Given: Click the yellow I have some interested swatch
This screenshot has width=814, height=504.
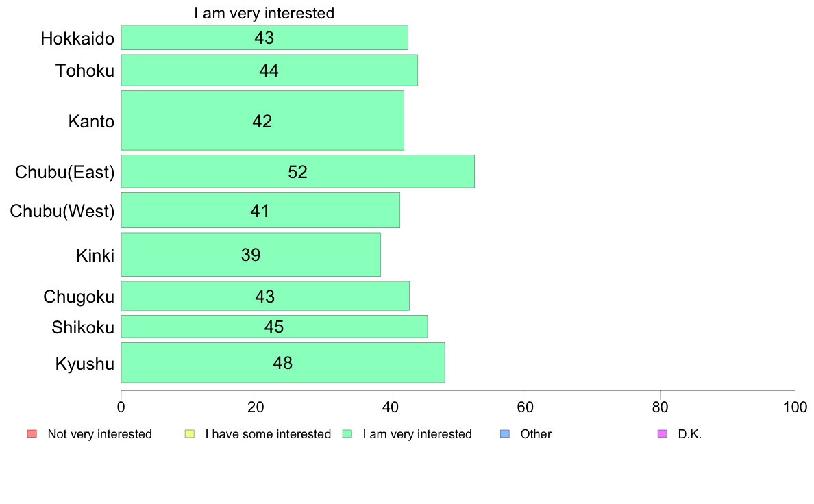Looking at the screenshot, I should click(x=190, y=434).
